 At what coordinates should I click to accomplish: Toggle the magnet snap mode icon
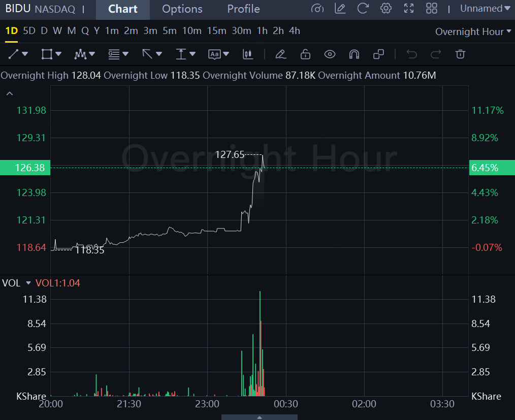[x=354, y=54]
